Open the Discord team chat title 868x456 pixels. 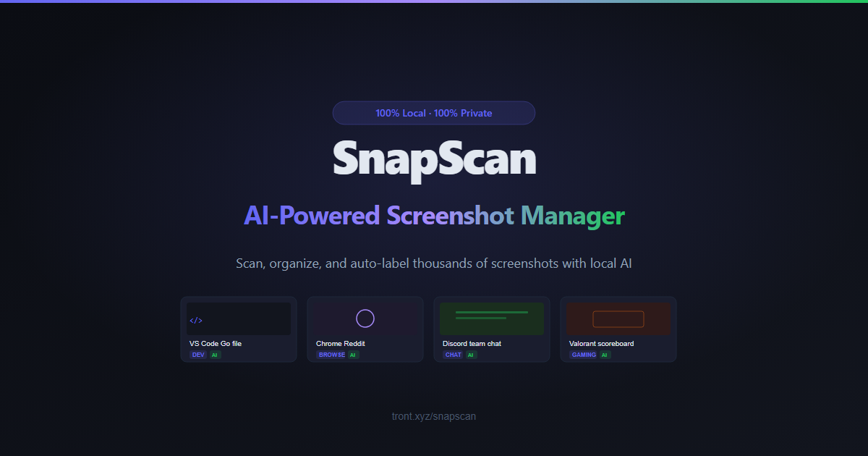point(472,343)
